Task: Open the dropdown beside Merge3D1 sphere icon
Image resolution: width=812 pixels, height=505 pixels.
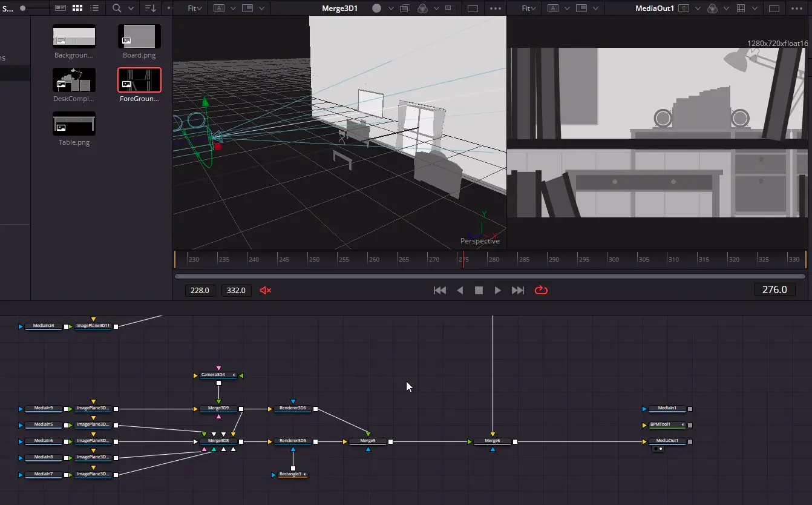Action: click(391, 8)
